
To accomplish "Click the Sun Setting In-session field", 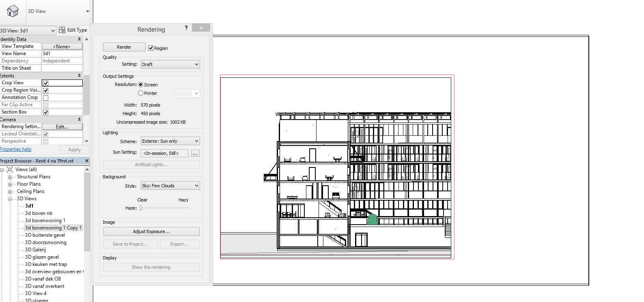I will 165,153.
